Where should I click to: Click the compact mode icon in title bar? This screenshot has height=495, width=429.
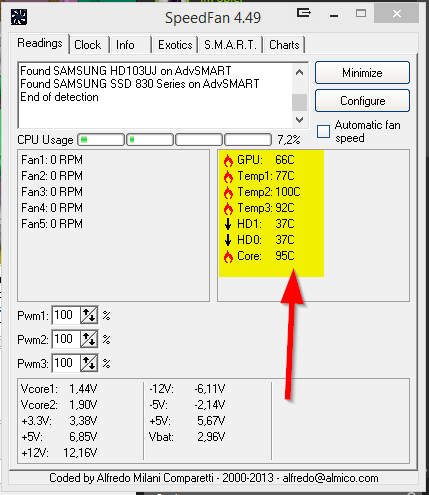click(x=303, y=13)
